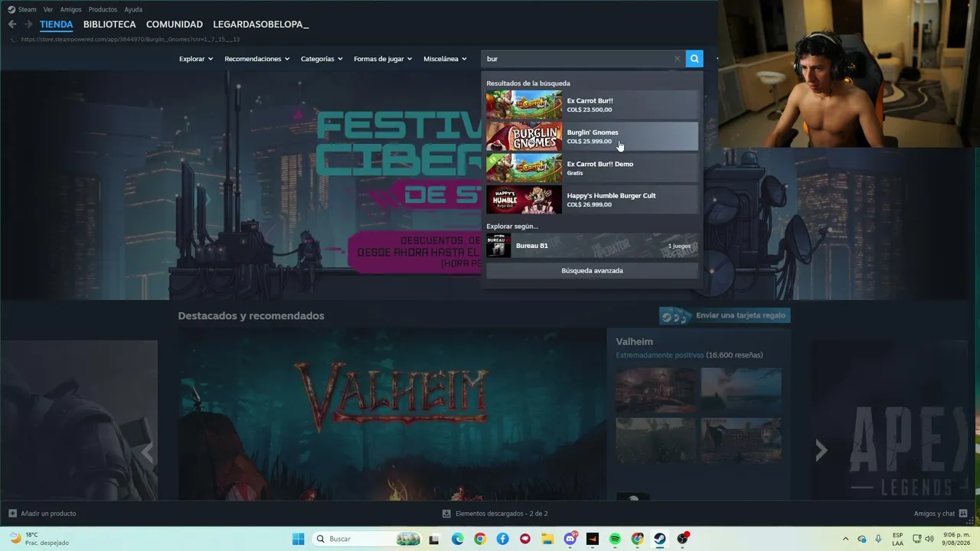Image resolution: width=980 pixels, height=551 pixels.
Task: Expand the Explorar dropdown
Action: click(196, 59)
